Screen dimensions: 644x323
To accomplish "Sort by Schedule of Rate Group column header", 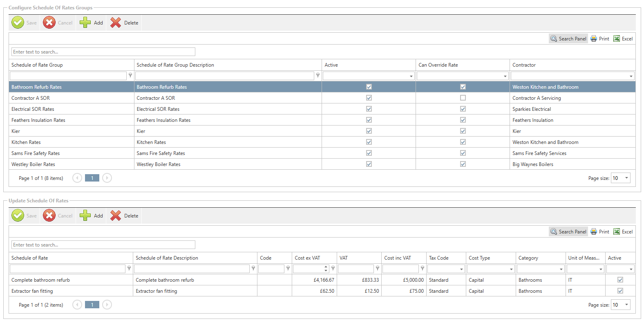I will click(x=72, y=65).
